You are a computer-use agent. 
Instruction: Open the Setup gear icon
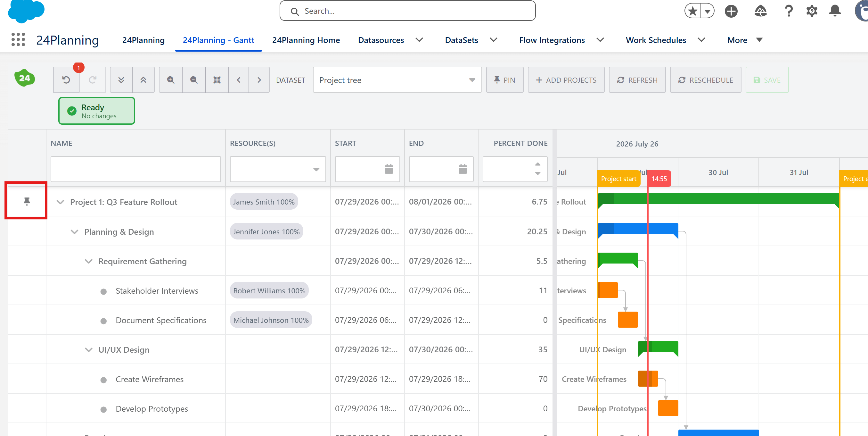pyautogui.click(x=812, y=11)
